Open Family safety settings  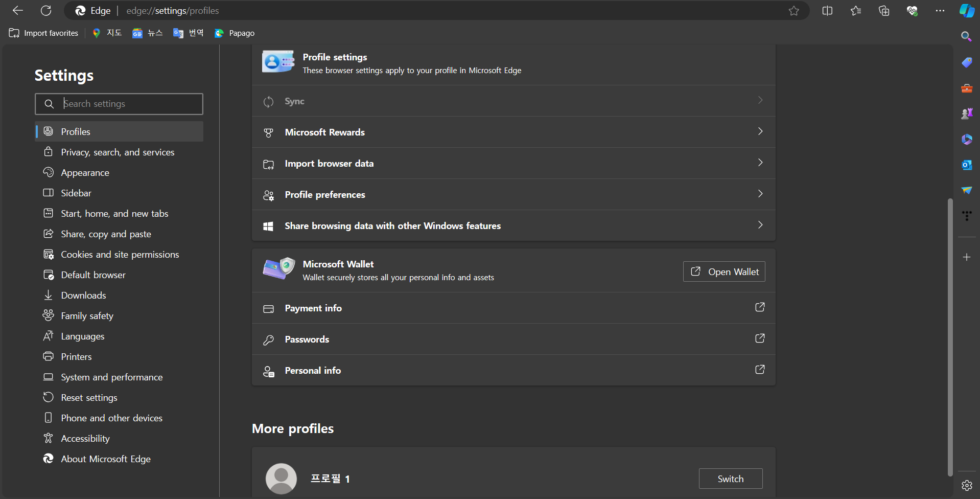pyautogui.click(x=119, y=315)
